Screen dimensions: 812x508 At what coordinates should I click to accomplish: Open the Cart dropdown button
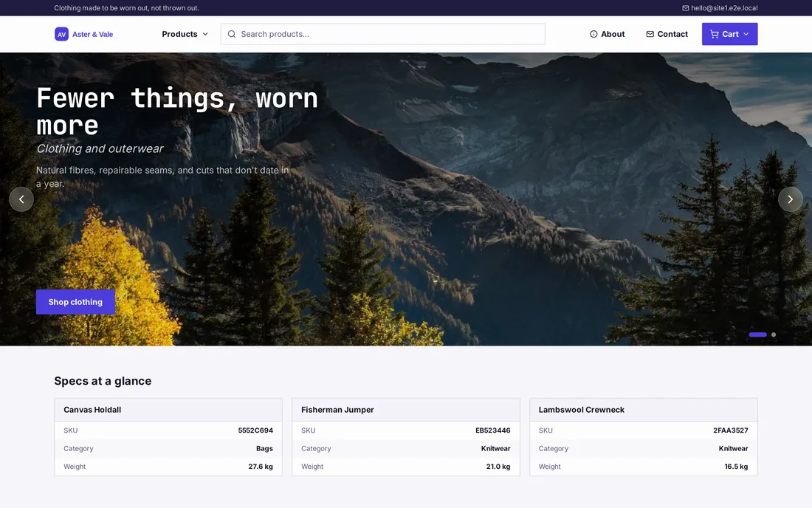click(729, 34)
